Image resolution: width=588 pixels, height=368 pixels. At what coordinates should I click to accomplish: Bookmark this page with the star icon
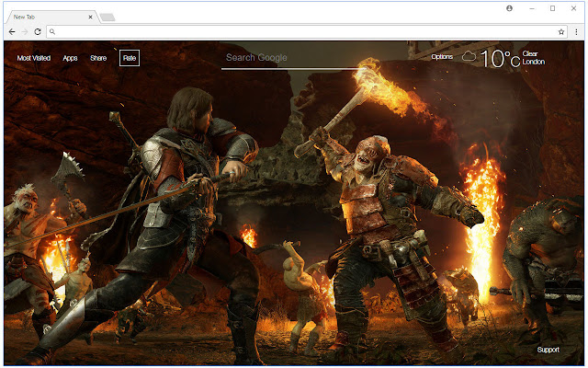point(561,32)
